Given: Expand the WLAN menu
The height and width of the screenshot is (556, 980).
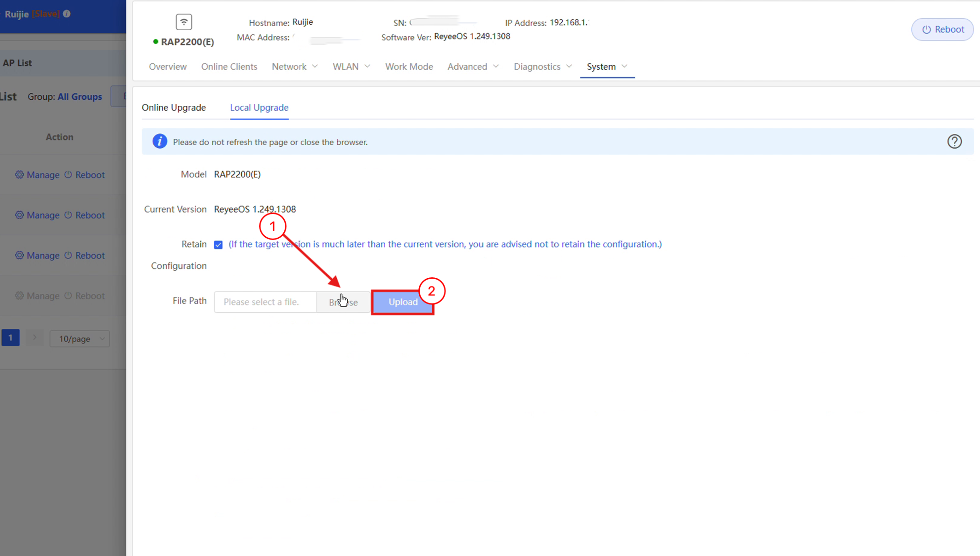Looking at the screenshot, I should click(352, 67).
